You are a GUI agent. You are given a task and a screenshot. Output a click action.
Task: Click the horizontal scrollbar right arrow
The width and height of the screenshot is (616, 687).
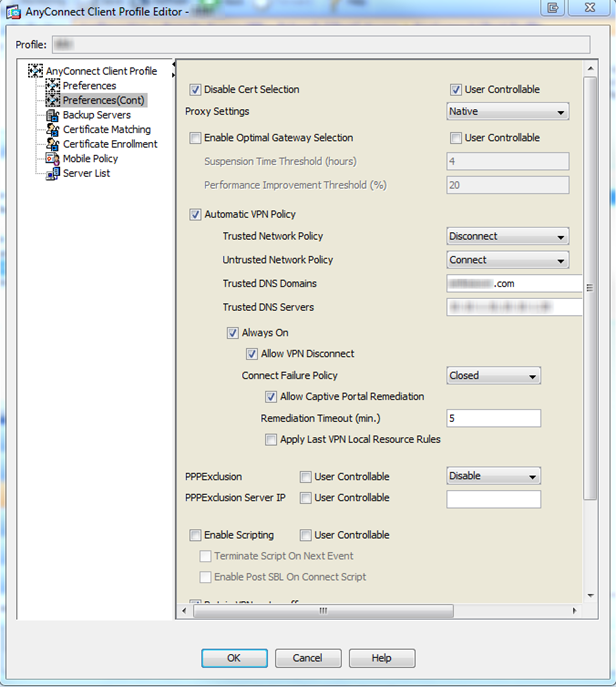pyautogui.click(x=575, y=611)
